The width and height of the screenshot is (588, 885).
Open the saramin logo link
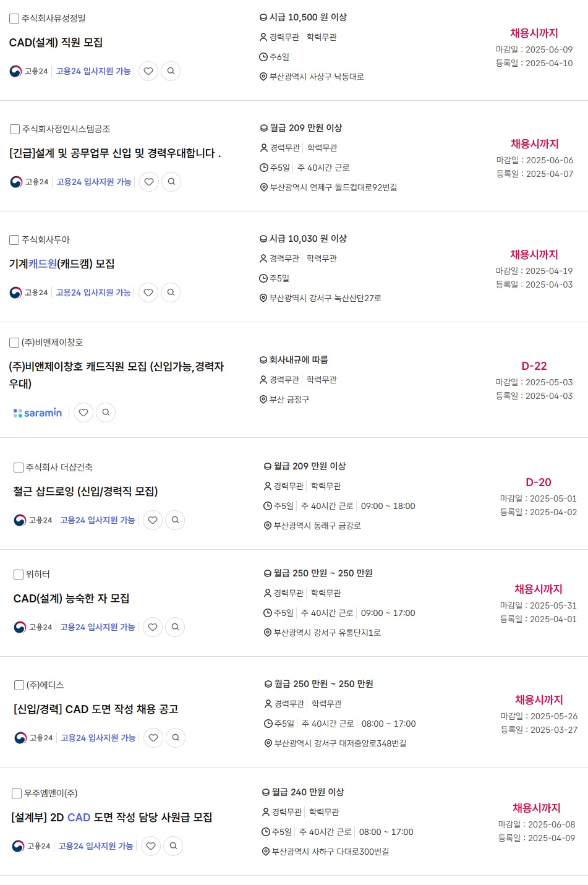[38, 413]
